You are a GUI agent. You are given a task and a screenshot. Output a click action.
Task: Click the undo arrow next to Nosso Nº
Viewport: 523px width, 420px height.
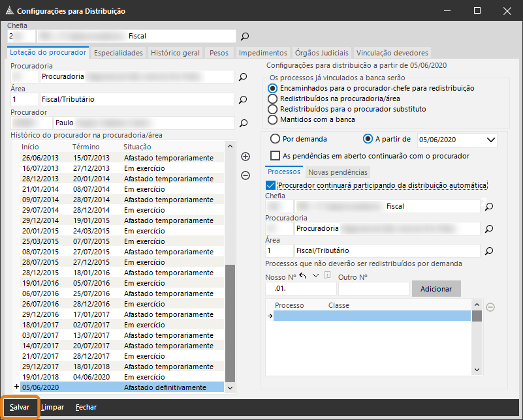(302, 276)
